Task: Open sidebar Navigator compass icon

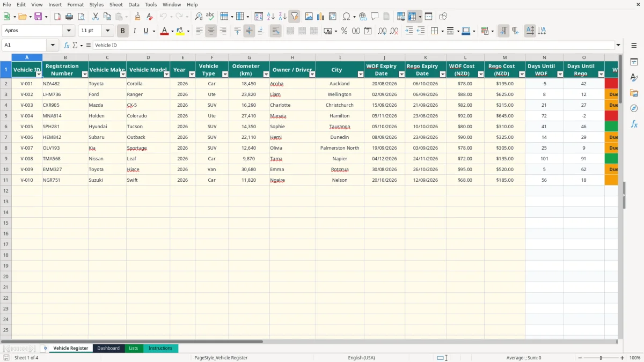Action: [634, 108]
